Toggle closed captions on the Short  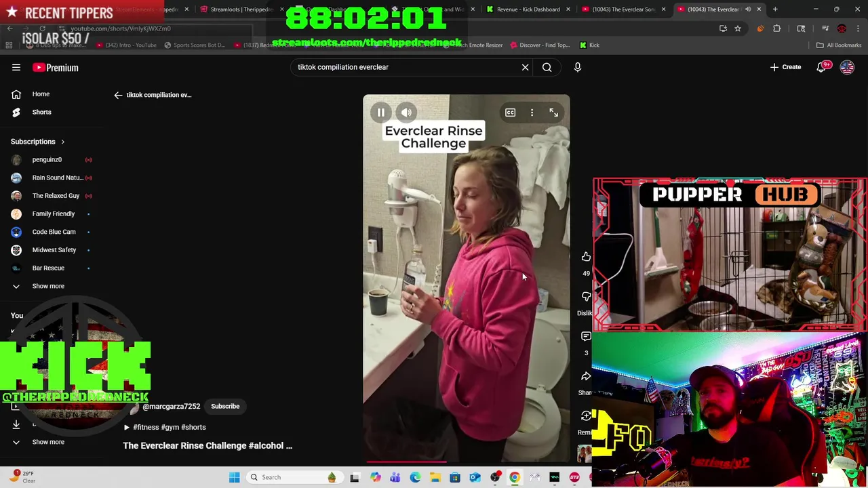(x=510, y=113)
